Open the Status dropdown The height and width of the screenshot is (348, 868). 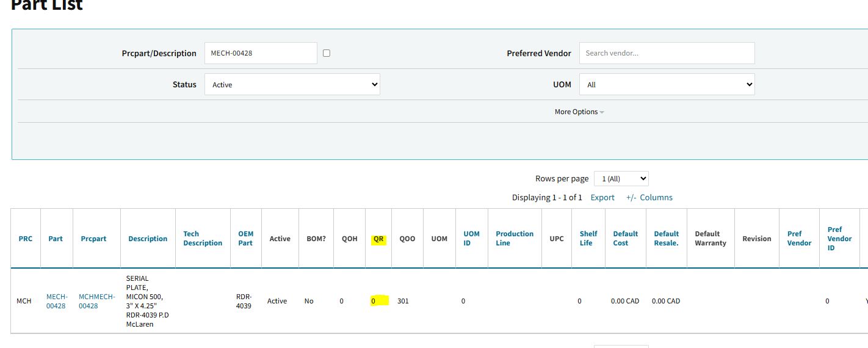pyautogui.click(x=292, y=85)
